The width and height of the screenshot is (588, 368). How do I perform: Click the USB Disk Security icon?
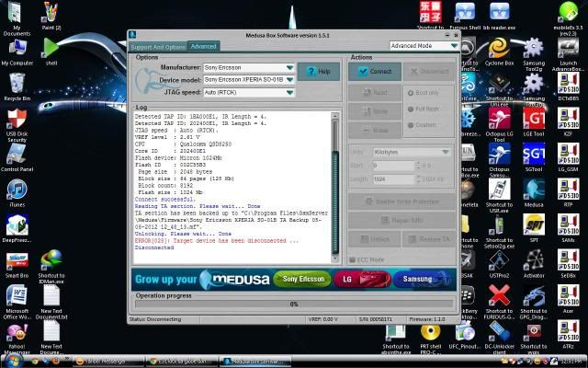pos(17,125)
